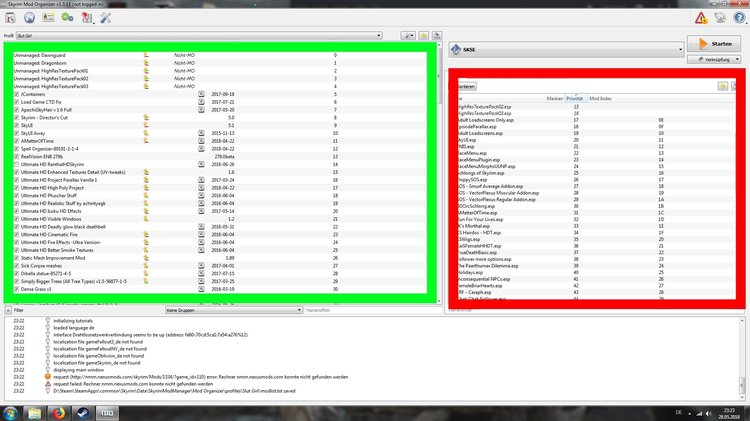Click the folder icon in plugins pane
The width and height of the screenshot is (750, 421).
[x=723, y=86]
